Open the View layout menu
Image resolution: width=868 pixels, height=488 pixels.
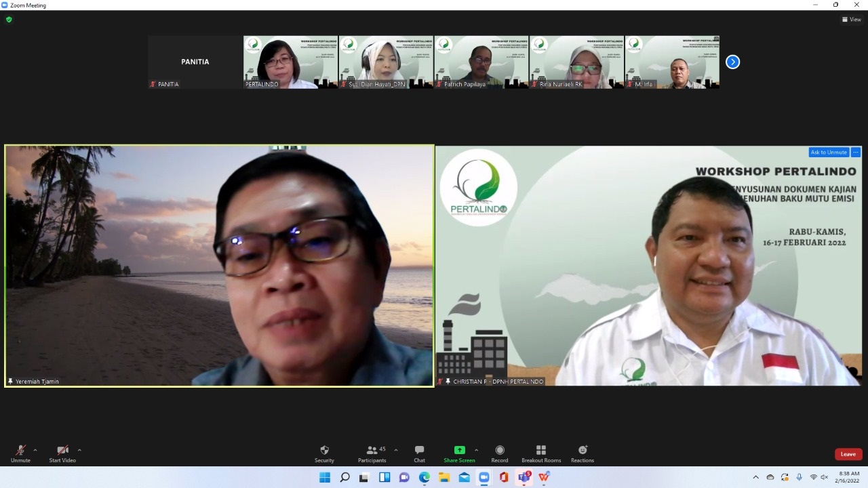point(851,20)
